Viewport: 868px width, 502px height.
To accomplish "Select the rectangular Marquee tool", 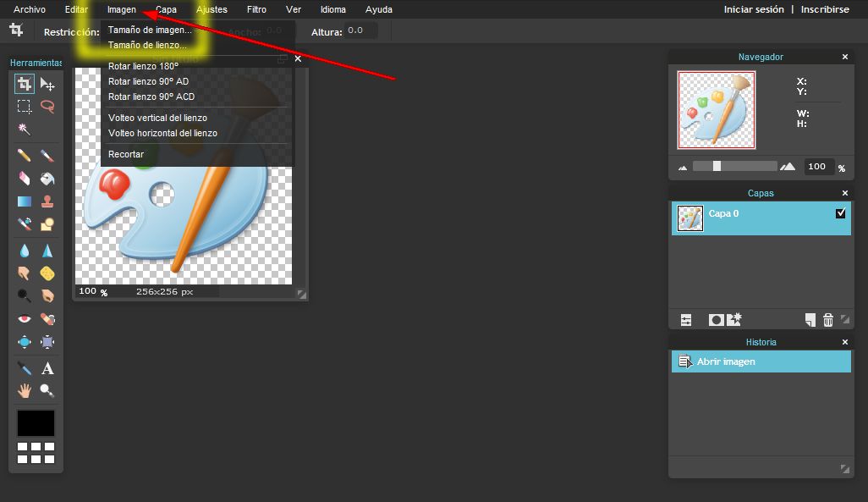I will (24, 106).
